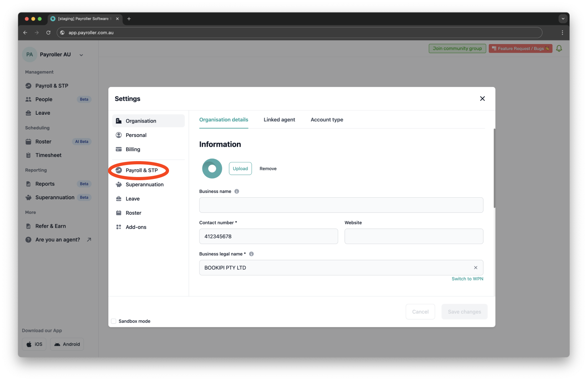The image size is (588, 381).
Task: Open Chrome's three-dot menu
Action: tap(562, 33)
